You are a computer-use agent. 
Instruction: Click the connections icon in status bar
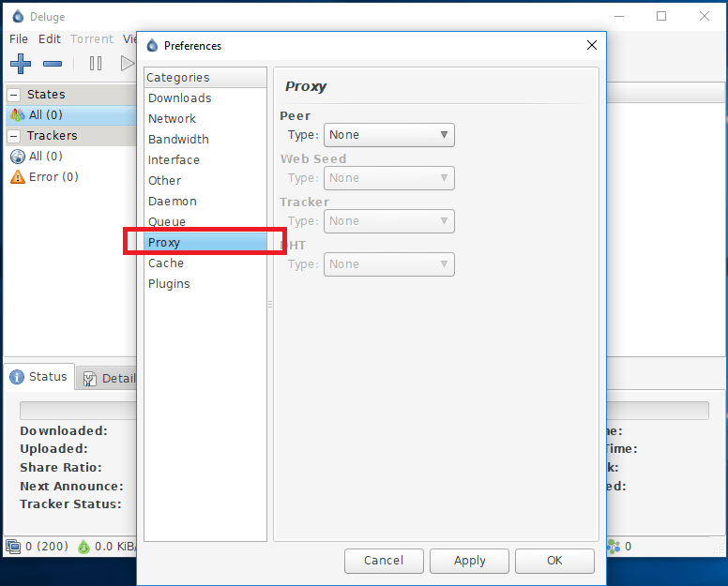(13, 547)
